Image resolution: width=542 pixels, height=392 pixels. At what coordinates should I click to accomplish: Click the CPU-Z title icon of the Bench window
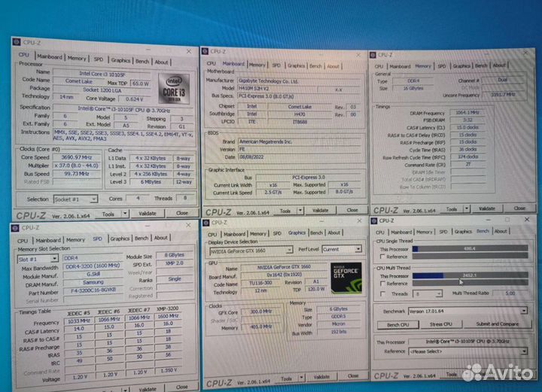pyautogui.click(x=374, y=220)
